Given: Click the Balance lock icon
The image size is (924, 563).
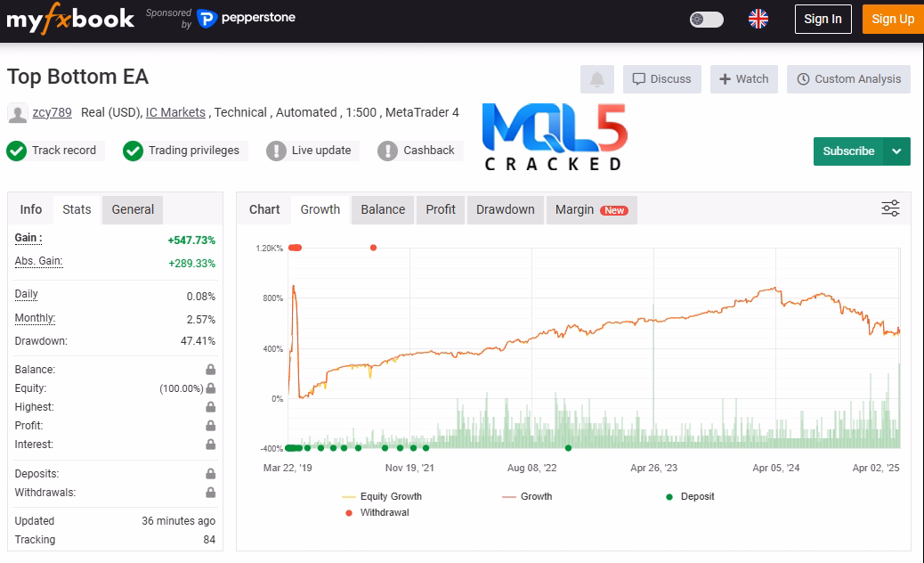Looking at the screenshot, I should coord(210,370).
